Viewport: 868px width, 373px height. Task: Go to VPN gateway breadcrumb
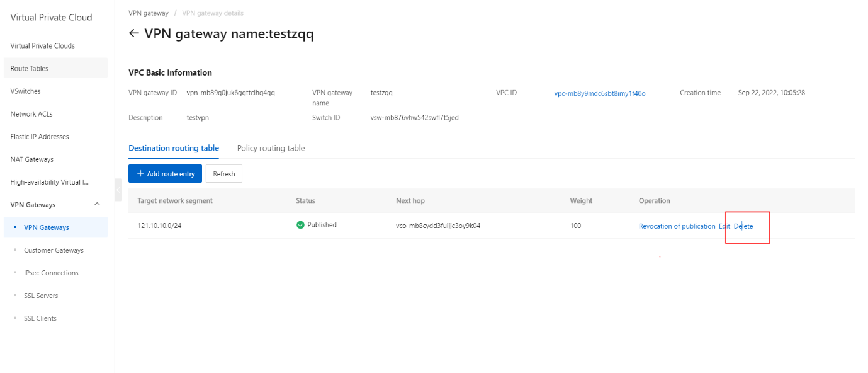click(149, 13)
